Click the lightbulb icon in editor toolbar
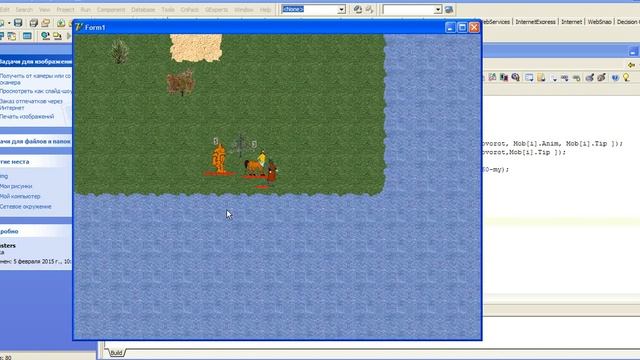Image resolution: width=640 pixels, height=360 pixels. pos(626,77)
